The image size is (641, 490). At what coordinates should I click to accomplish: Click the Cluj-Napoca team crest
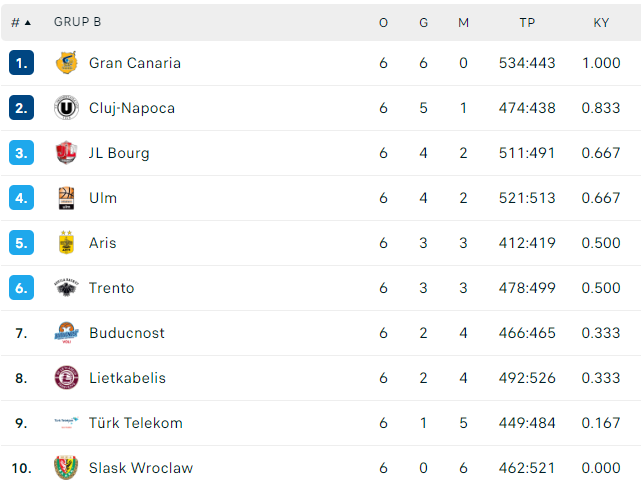click(x=66, y=107)
